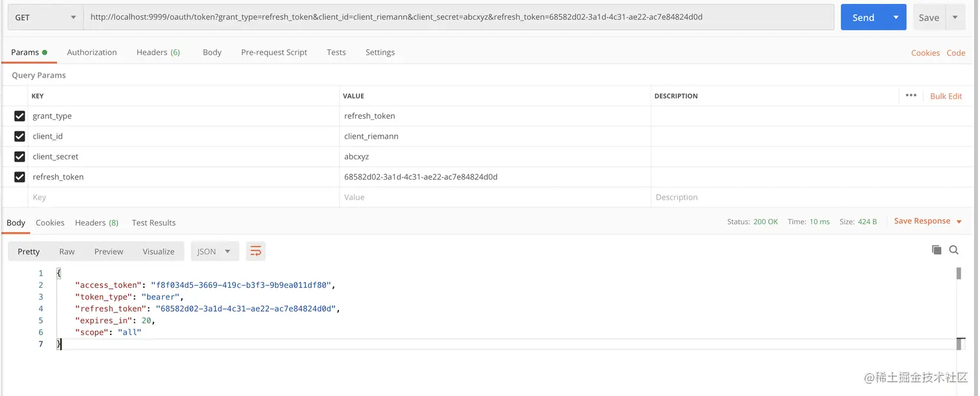Click the blue Send button
This screenshot has width=980, height=396.
pos(863,17)
